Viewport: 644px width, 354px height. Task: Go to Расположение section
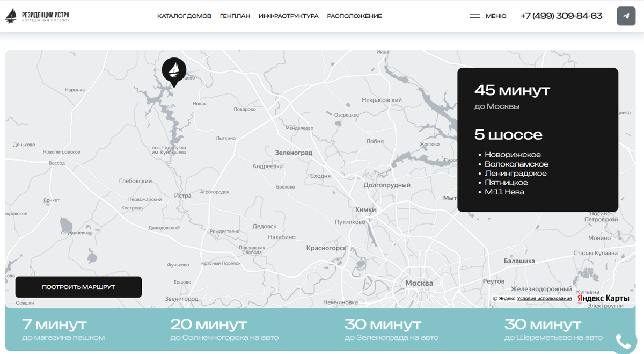[355, 16]
